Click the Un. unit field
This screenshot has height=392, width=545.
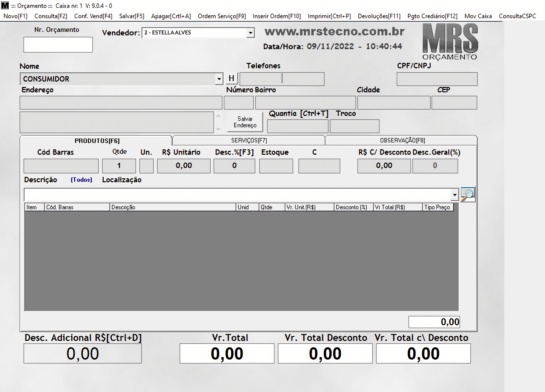146,166
